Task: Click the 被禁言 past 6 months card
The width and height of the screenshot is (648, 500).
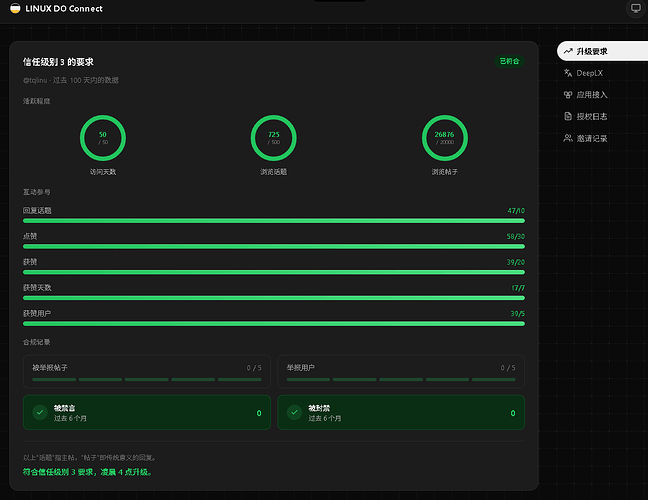Action: [147, 412]
